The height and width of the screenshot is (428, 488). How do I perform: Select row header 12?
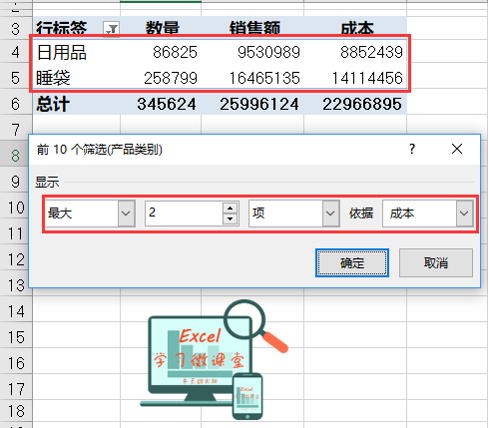click(x=14, y=259)
